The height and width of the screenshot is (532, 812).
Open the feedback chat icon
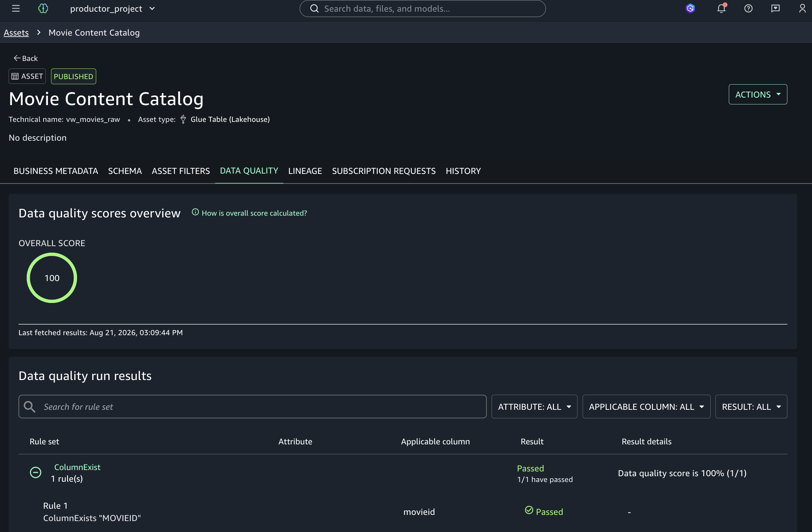click(x=775, y=9)
